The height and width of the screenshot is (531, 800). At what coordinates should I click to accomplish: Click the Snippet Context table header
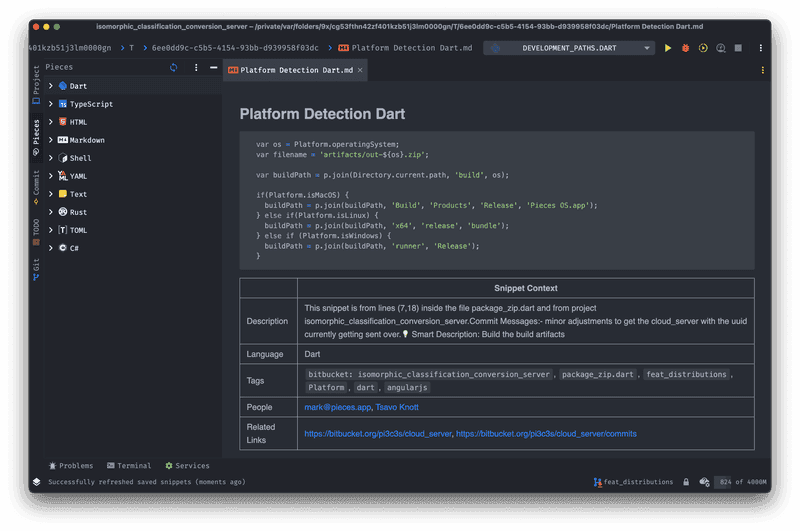(x=526, y=288)
